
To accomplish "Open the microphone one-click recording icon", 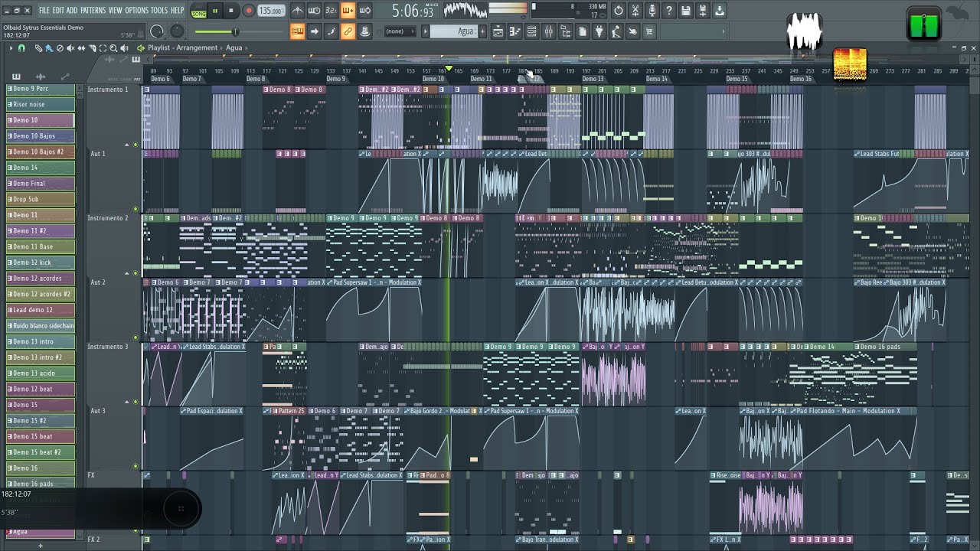I will 652,11.
